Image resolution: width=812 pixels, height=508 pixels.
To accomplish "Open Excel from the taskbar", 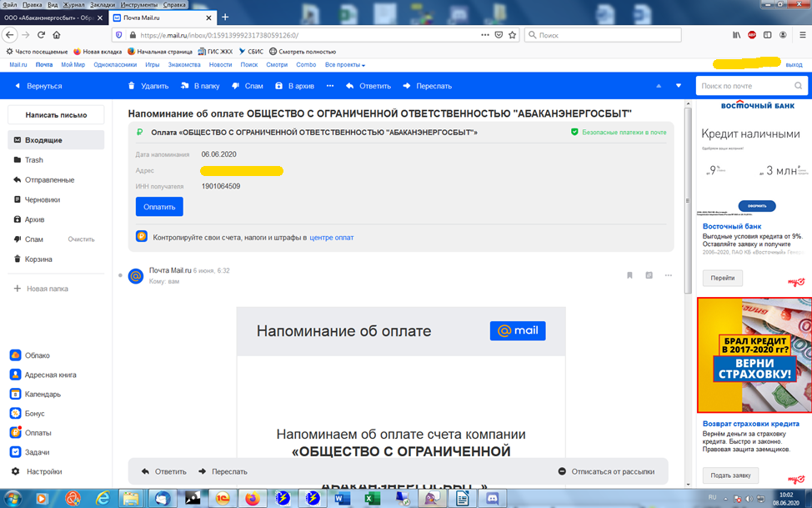I will 371,499.
